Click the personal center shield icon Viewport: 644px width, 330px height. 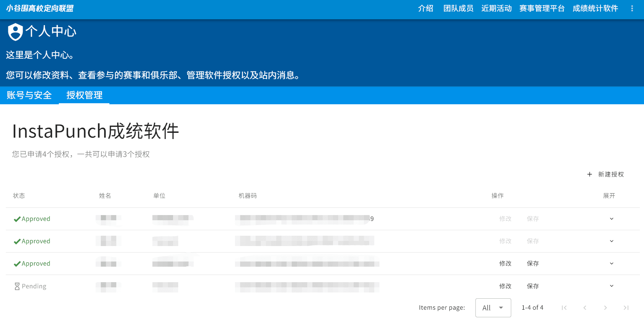(15, 32)
